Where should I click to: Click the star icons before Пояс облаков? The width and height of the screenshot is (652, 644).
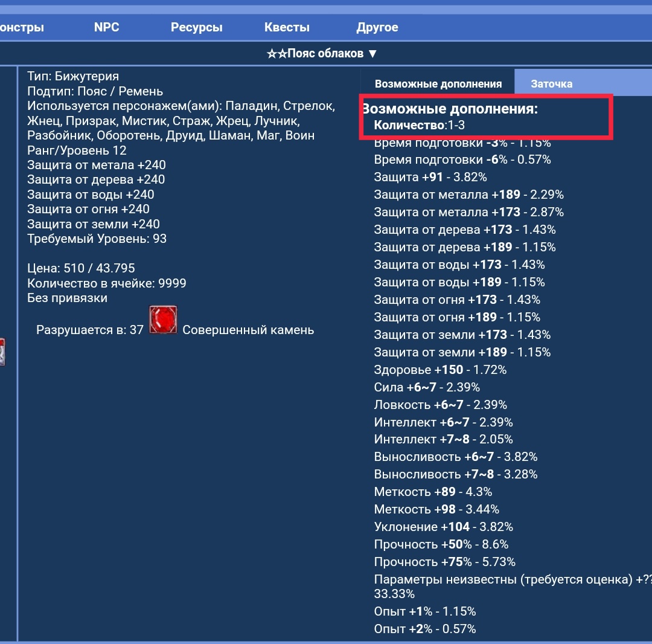(276, 54)
